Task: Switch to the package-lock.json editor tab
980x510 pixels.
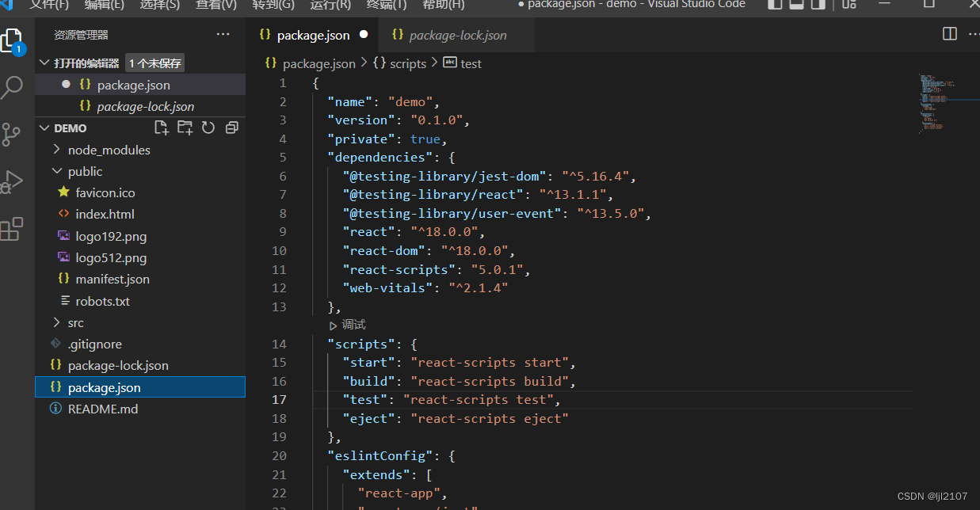Action: click(457, 35)
